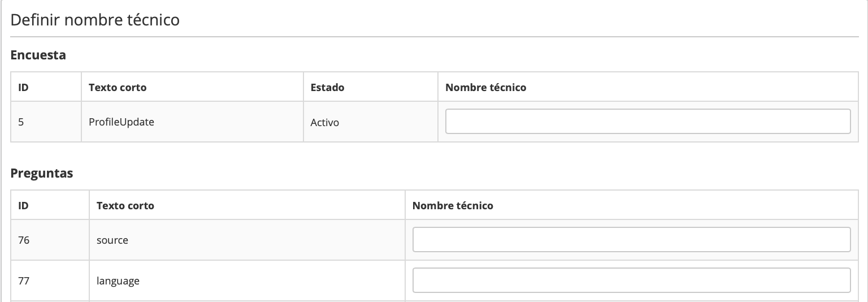Click the 'Encuesta' section heading

click(38, 55)
